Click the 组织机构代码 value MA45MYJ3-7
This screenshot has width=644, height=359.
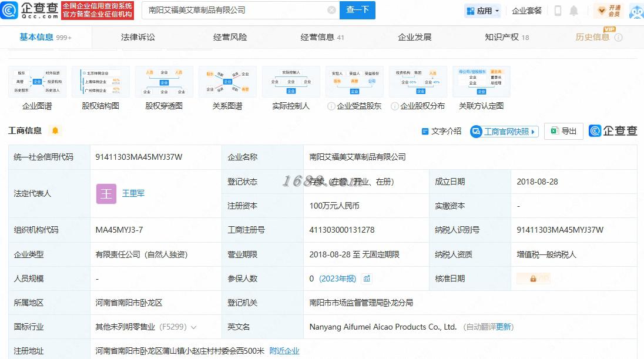point(119,230)
